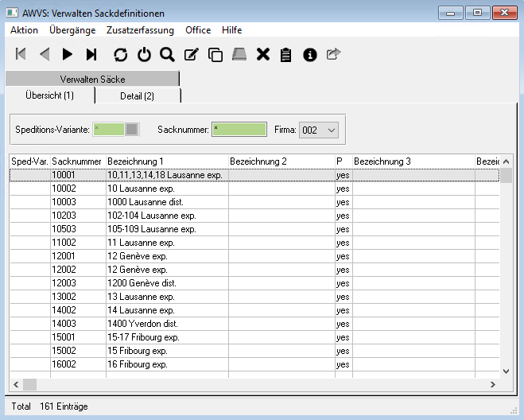Duplicate entry with the copy icon
This screenshot has height=420, width=524.
(215, 54)
